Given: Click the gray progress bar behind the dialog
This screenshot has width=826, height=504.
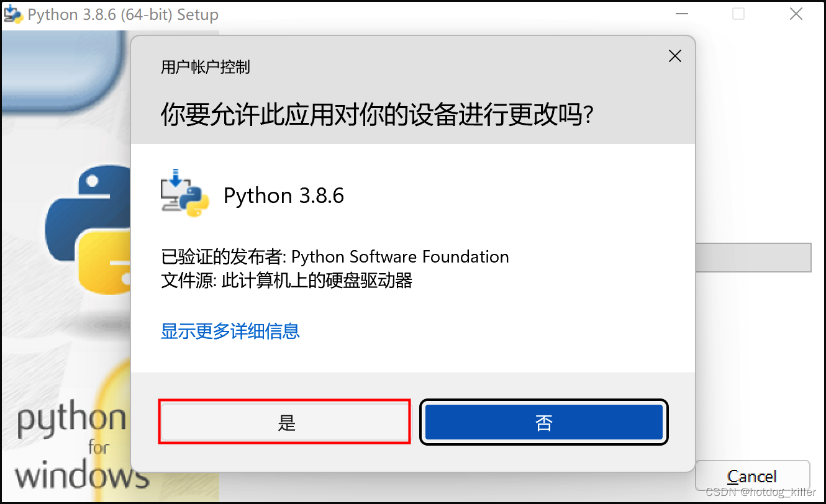Looking at the screenshot, I should pyautogui.click(x=755, y=258).
